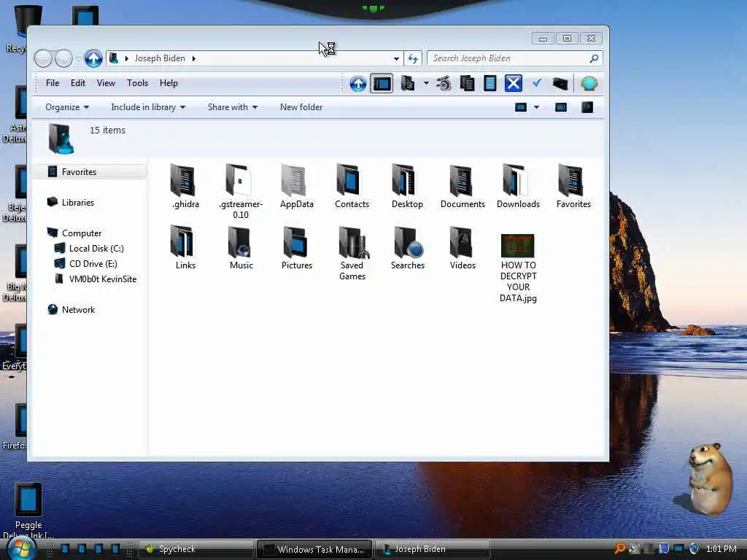This screenshot has width=747, height=560.
Task: Click the magnifier icon in search box
Action: click(594, 58)
